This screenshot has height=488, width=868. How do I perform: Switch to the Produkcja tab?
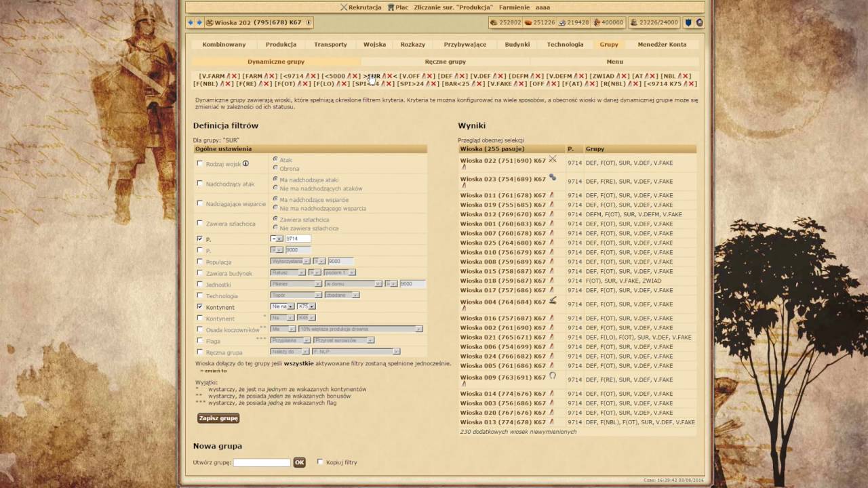(281, 44)
